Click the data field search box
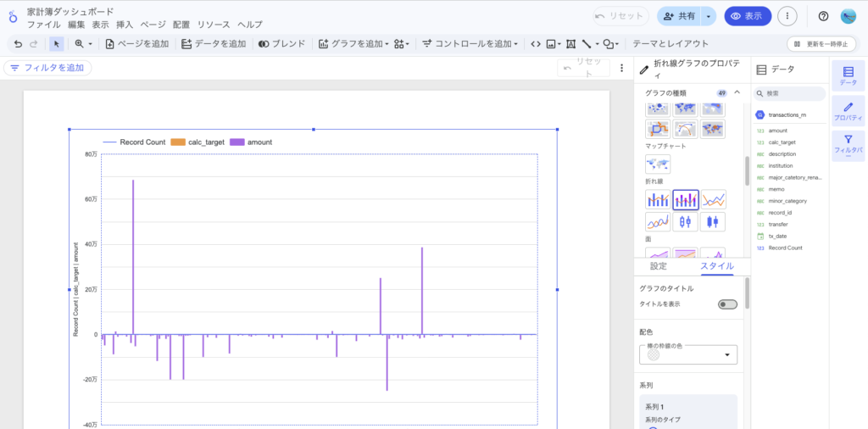This screenshot has width=868, height=429. (793, 93)
